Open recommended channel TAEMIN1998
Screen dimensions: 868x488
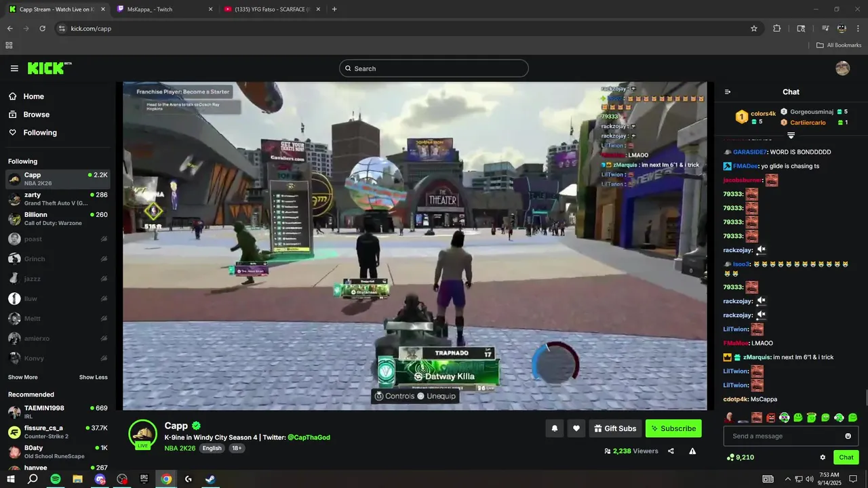point(58,412)
